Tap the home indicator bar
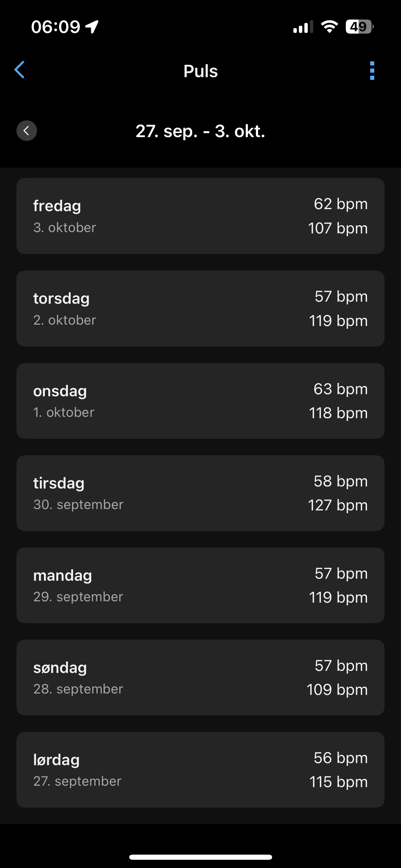 (200, 857)
